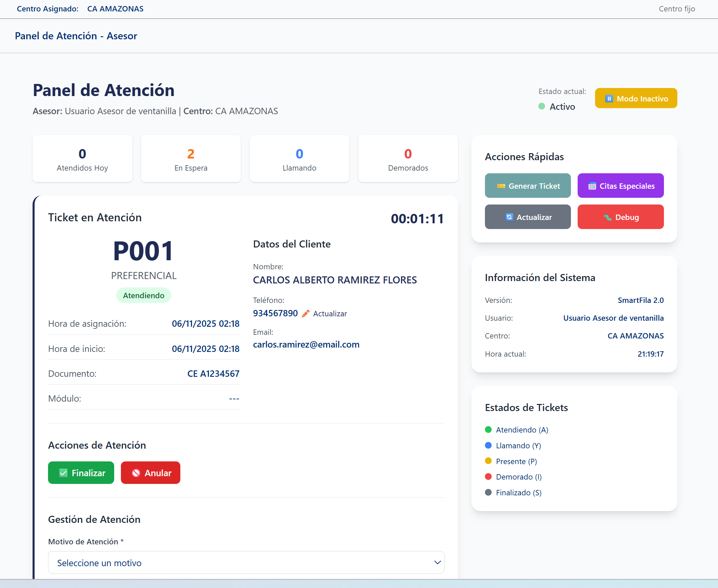Click the blue Llamando (Y) color dot
The image size is (718, 588).
click(488, 445)
